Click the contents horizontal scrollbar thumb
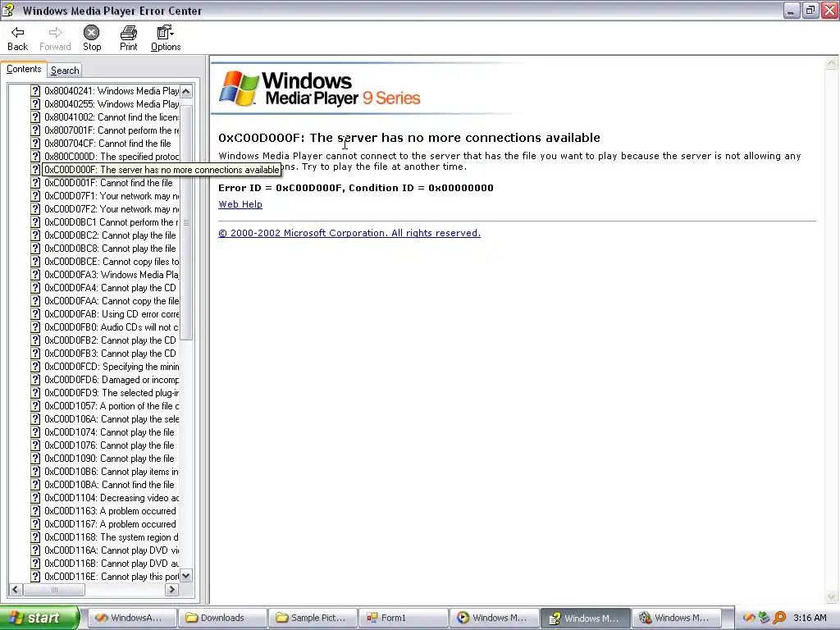Viewport: 840px width, 630px height. click(53, 589)
